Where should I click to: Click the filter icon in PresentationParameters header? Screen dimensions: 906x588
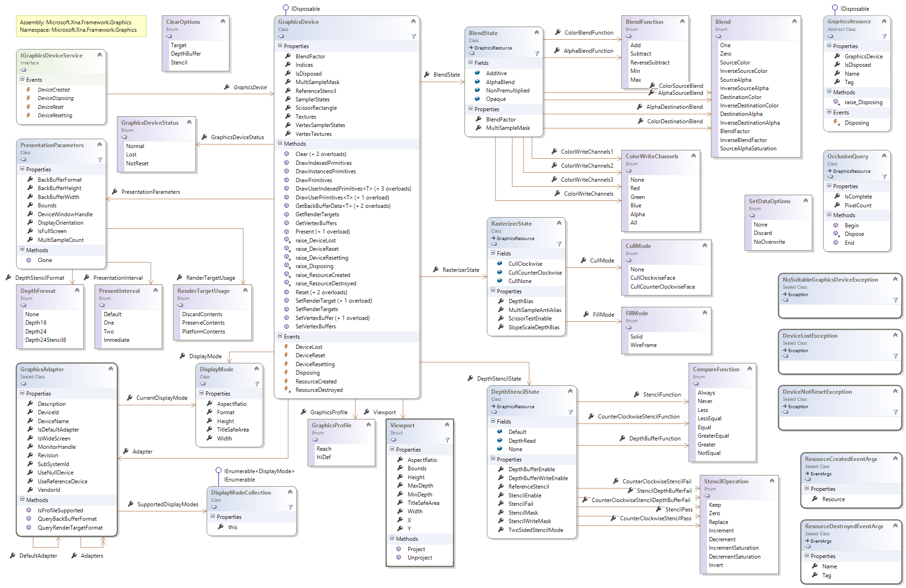point(99,160)
